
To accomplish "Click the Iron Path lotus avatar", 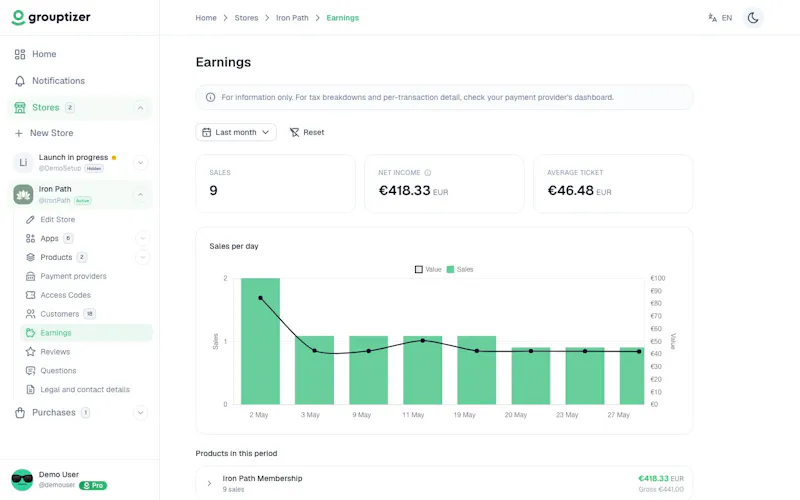I will click(23, 194).
